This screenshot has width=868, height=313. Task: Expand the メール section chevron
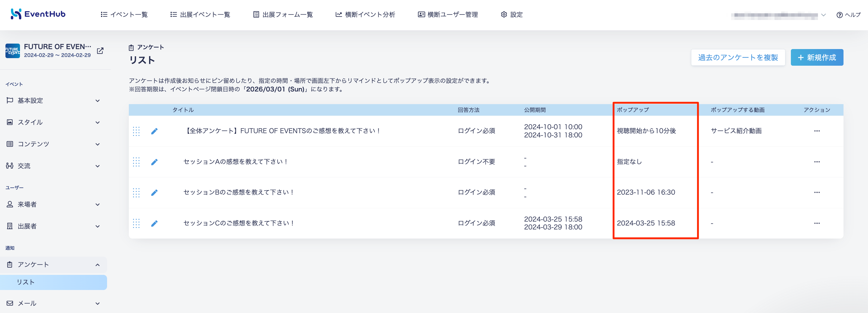(x=97, y=304)
